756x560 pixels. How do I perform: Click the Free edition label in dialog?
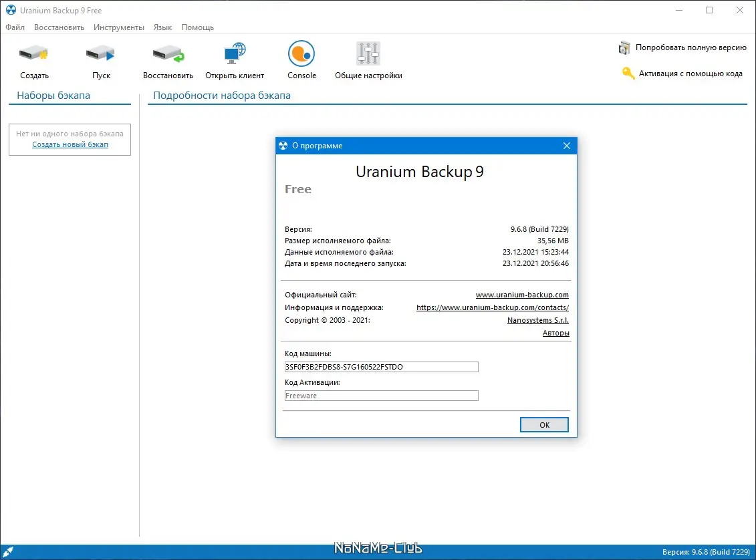298,189
